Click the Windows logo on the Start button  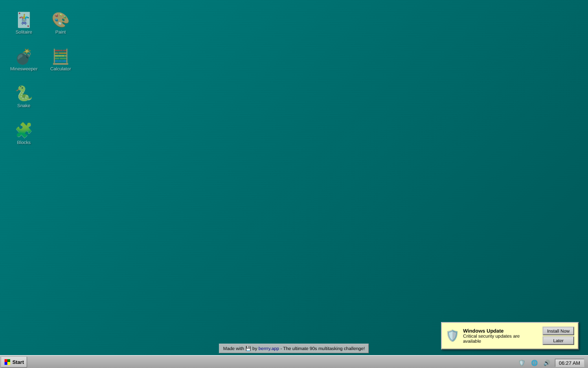(x=8, y=362)
